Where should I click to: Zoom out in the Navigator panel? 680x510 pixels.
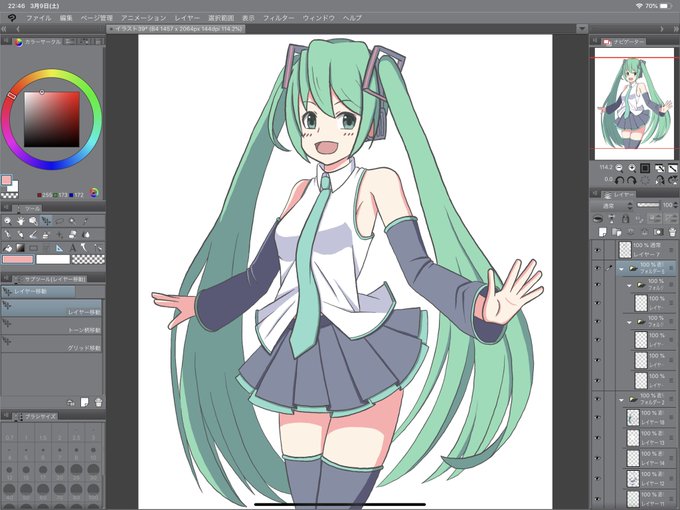click(x=619, y=168)
